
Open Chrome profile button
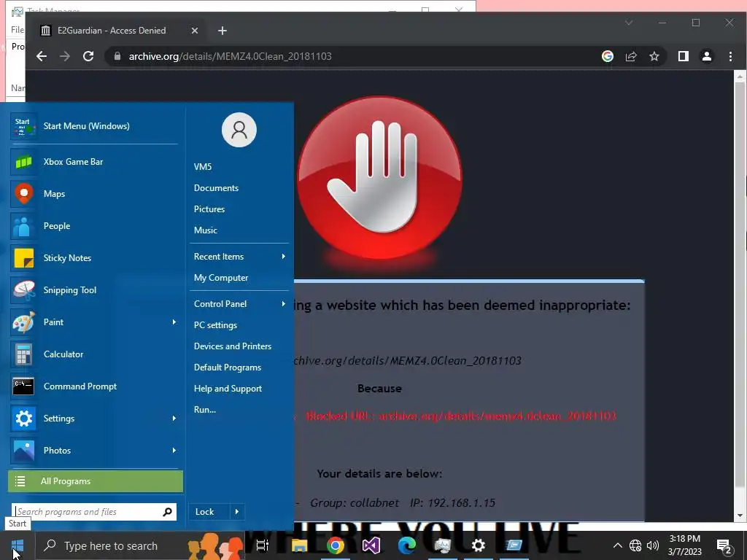(x=706, y=56)
